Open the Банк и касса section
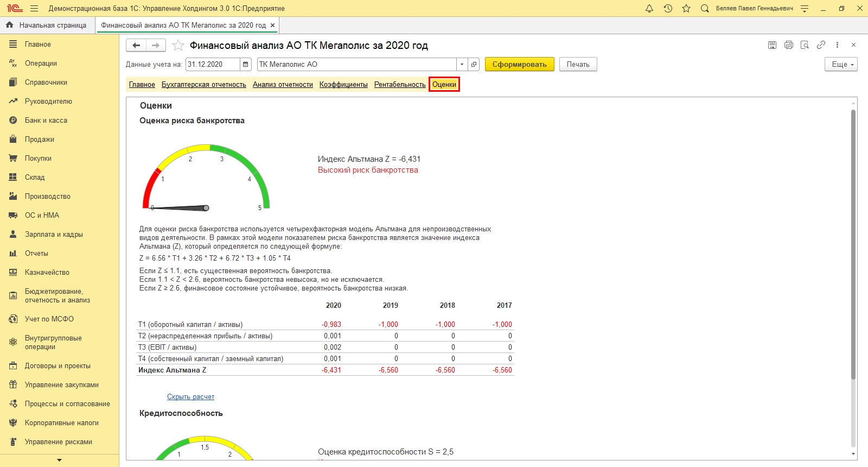 click(60, 121)
